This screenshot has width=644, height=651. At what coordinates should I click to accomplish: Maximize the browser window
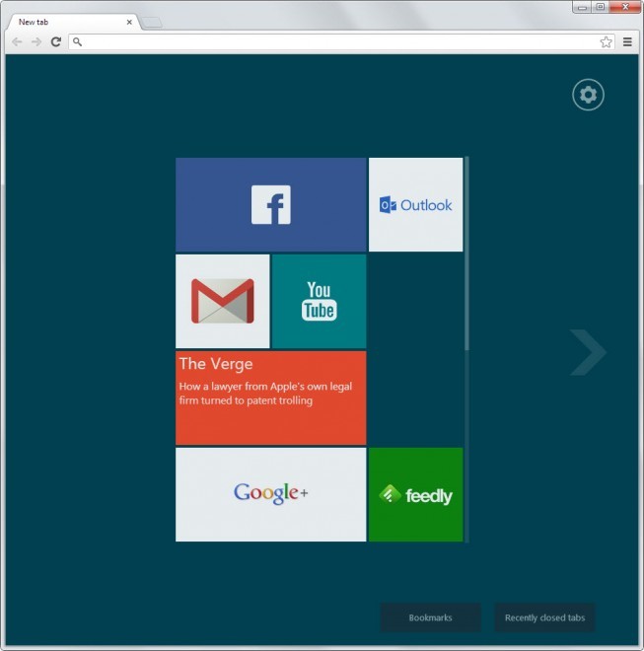(601, 7)
